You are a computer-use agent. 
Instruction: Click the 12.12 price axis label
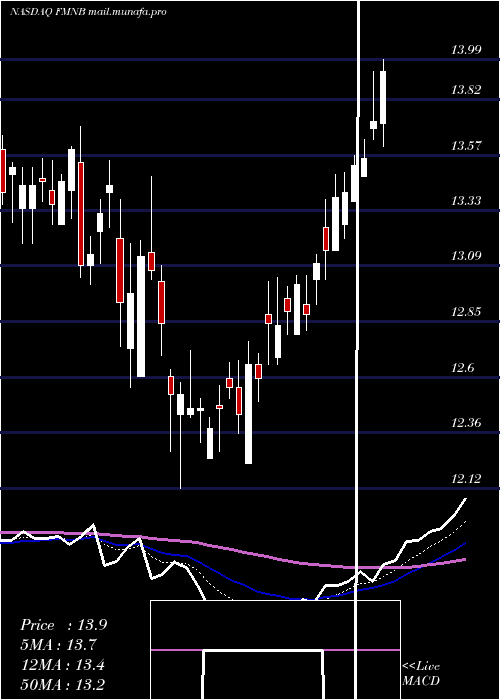click(466, 479)
